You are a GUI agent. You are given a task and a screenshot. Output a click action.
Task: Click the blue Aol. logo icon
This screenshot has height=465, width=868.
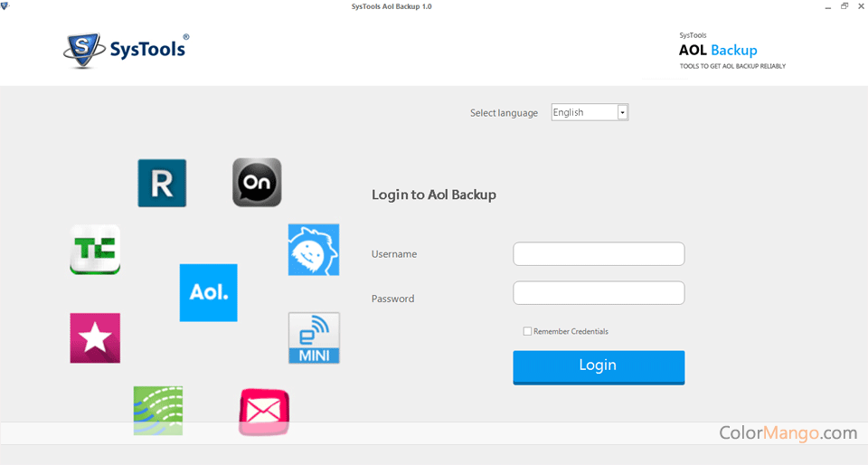point(208,292)
